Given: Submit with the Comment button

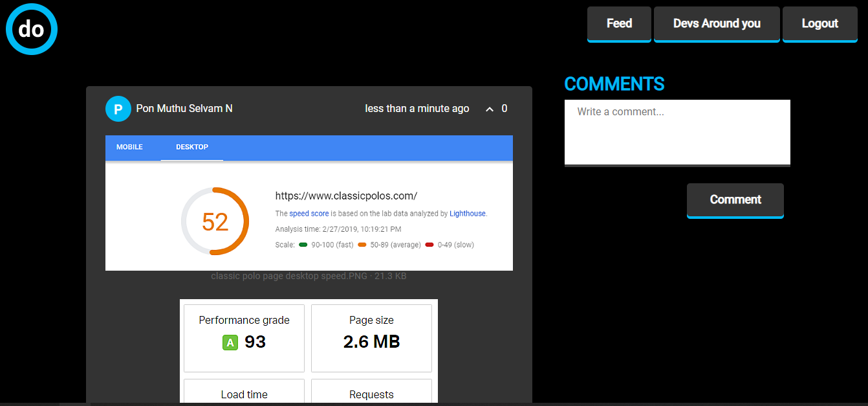Looking at the screenshot, I should tap(735, 200).
